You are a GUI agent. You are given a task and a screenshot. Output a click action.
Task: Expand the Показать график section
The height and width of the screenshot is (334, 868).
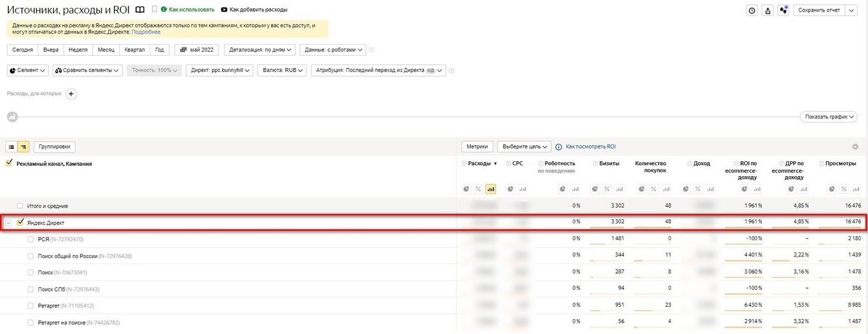(x=828, y=117)
